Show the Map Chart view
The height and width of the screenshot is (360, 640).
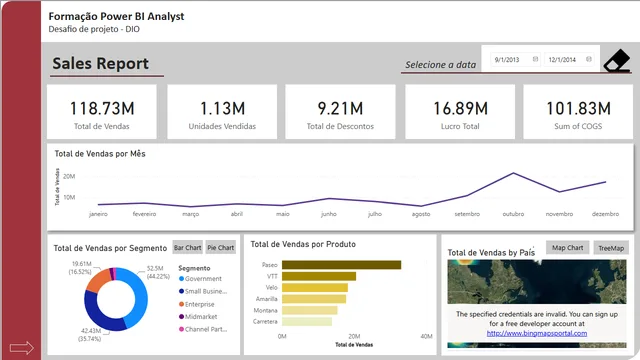(567, 248)
